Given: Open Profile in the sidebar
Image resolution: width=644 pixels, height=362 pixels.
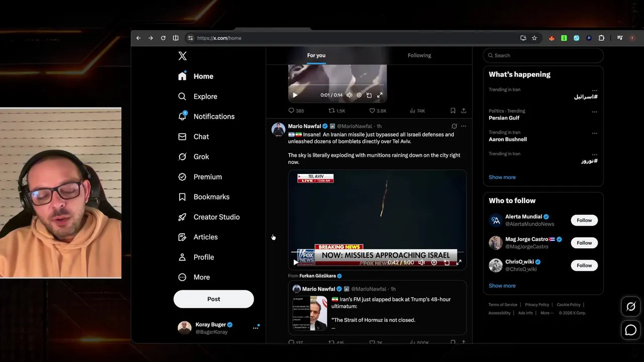Looking at the screenshot, I should 196,257.
